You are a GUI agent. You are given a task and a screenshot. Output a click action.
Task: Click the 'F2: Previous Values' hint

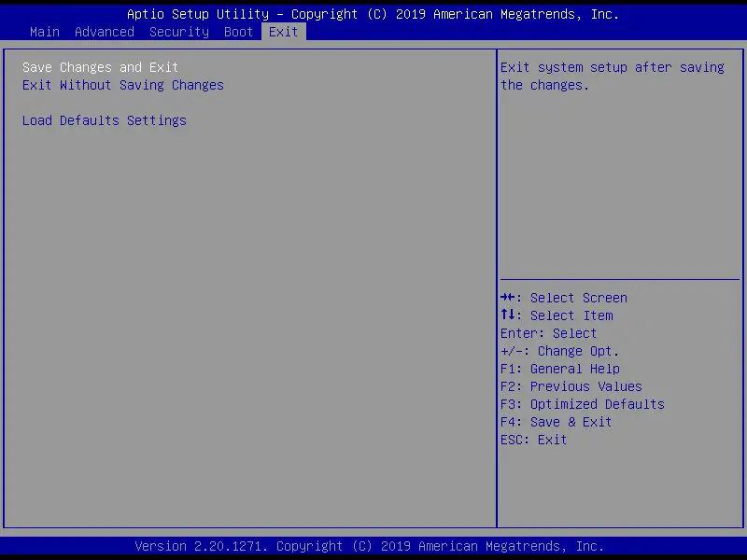(571, 386)
